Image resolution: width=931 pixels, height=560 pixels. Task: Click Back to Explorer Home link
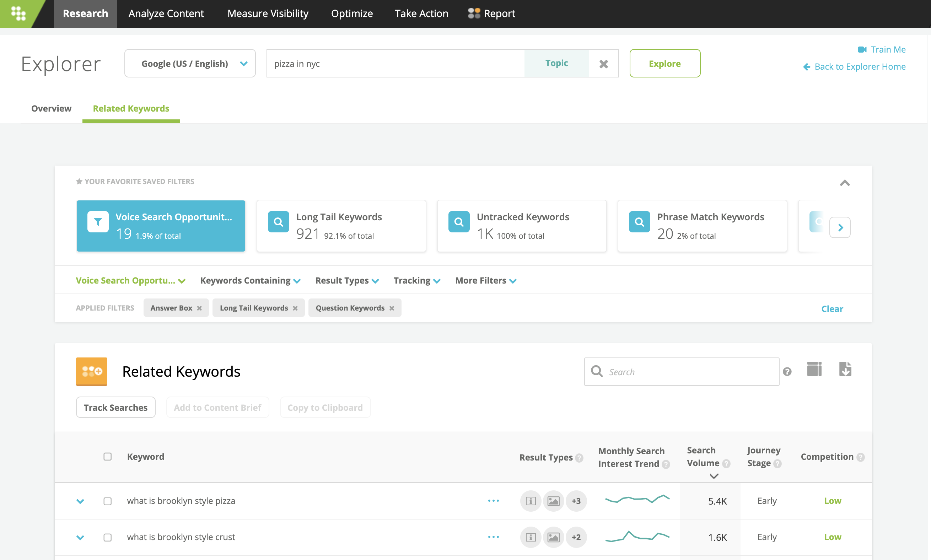(860, 67)
